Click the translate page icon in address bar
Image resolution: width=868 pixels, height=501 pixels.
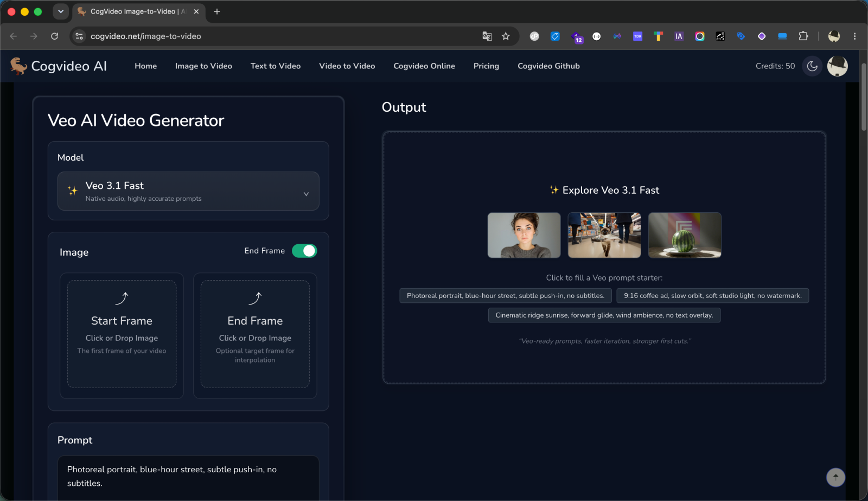pos(487,36)
